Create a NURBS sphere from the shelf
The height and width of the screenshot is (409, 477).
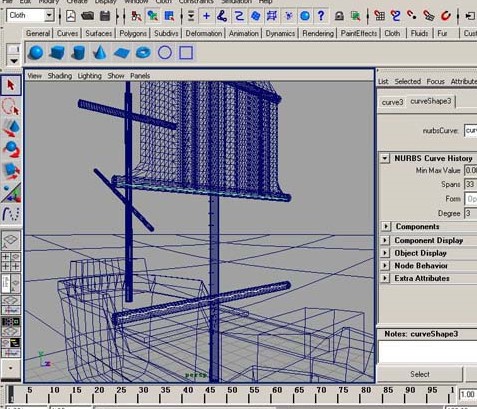tap(36, 53)
